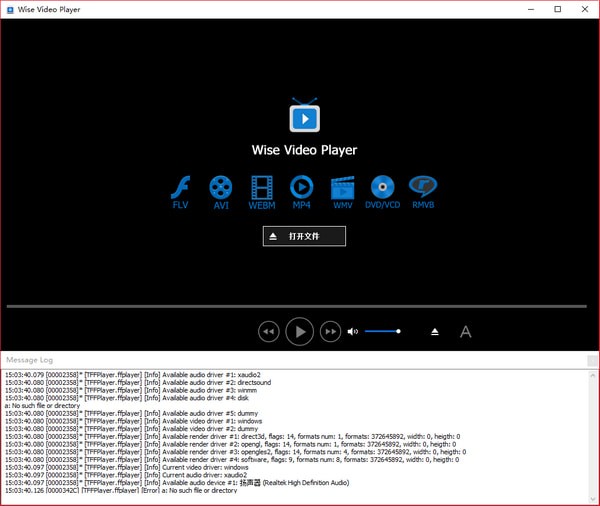Viewport: 600px width, 506px height.
Task: Click the rewind button
Action: pyautogui.click(x=268, y=331)
